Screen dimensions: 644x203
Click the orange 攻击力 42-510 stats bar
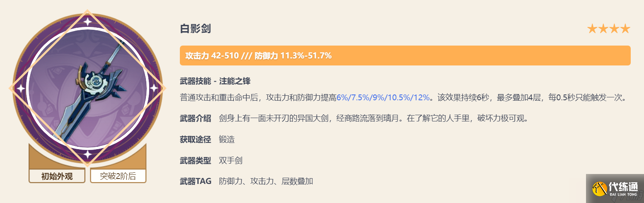coord(405,56)
